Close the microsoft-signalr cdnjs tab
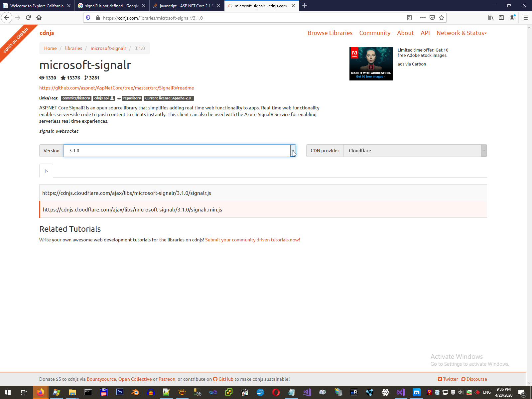 pos(293,6)
